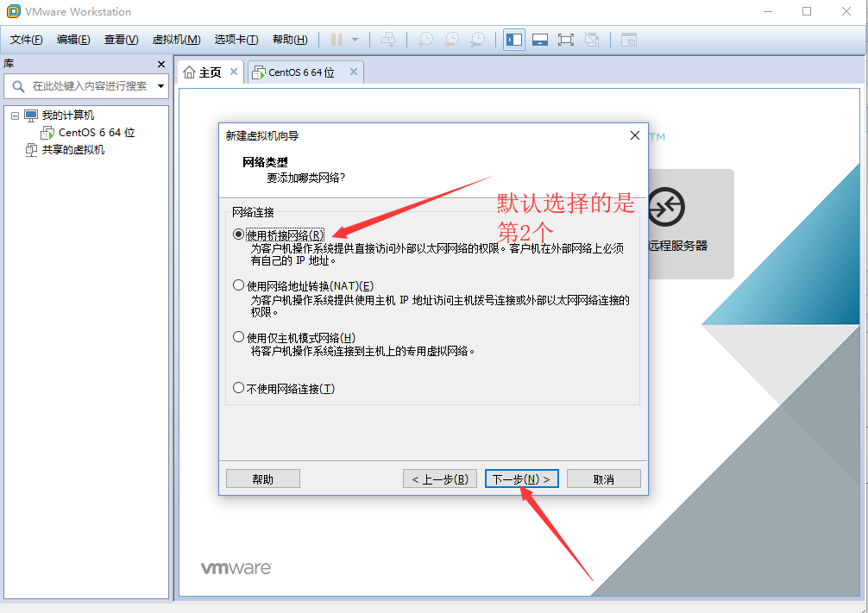
Task: Click the 远程服务器 connect icon on home page
Action: (x=666, y=207)
